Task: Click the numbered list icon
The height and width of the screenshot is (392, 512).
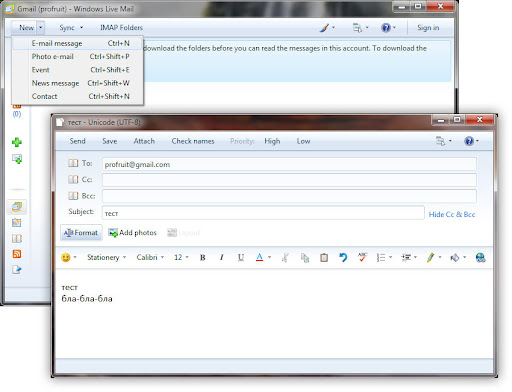Action: tap(381, 257)
